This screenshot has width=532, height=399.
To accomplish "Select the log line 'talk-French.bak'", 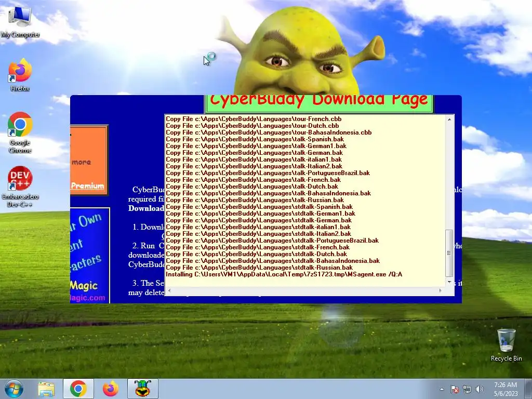I will coord(254,180).
